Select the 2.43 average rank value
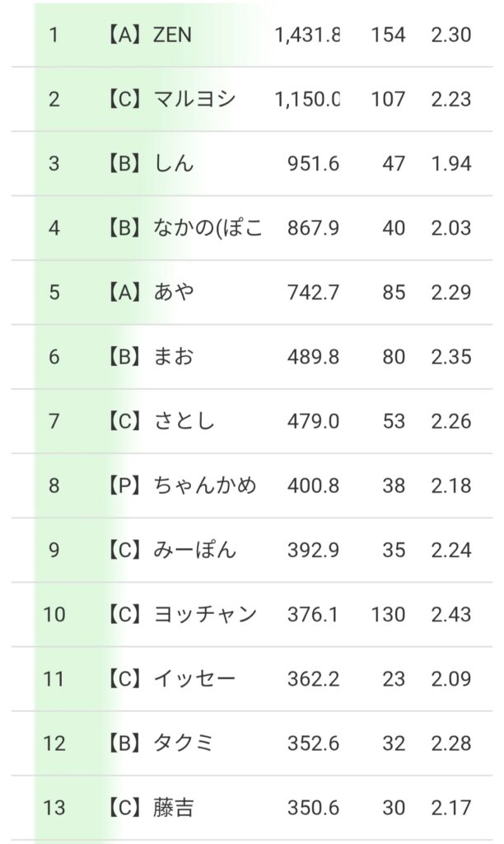The image size is (504, 844). [x=450, y=614]
